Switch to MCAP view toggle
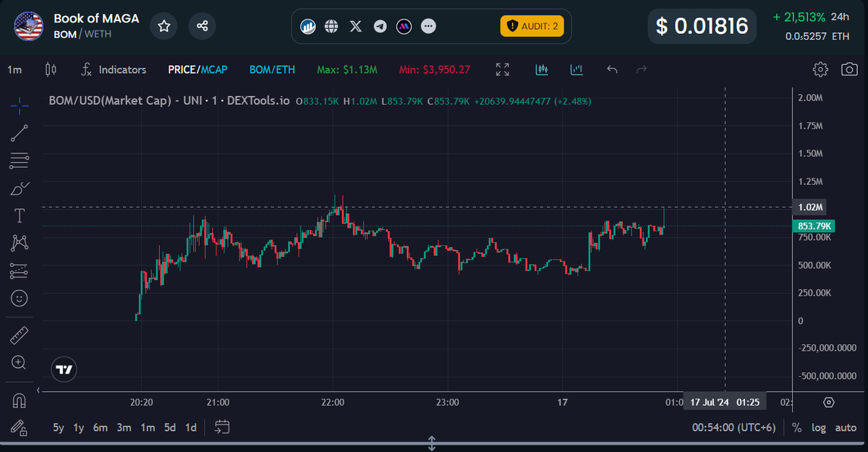 (214, 70)
